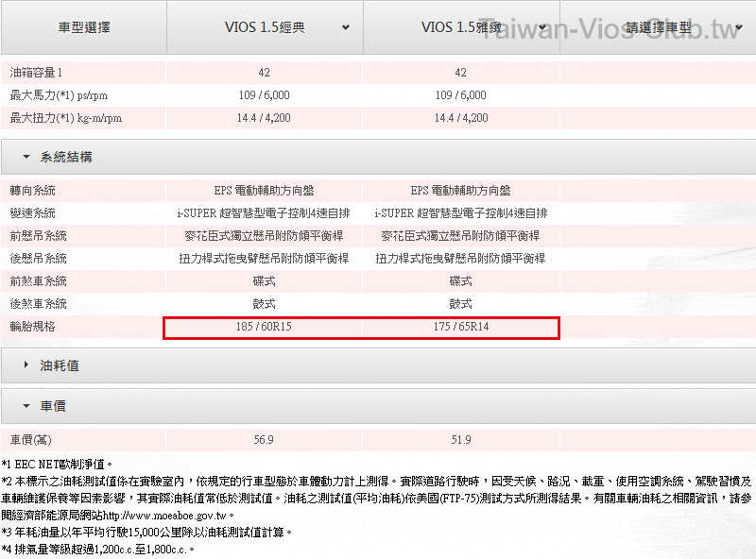
Task: Select the 最大馬力(*1) ps/rpm label
Action: click(x=59, y=95)
